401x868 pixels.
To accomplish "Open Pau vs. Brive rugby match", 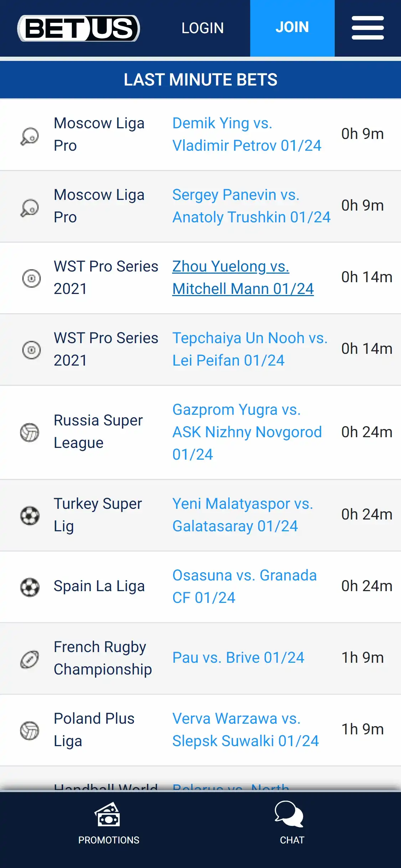I will 238,658.
